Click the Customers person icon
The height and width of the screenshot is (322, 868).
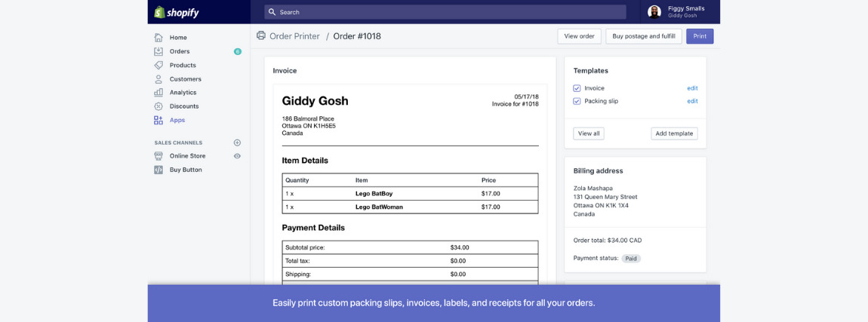point(159,79)
